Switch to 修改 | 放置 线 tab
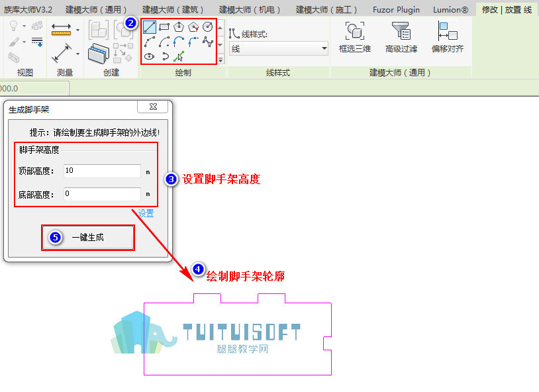This screenshot has width=539, height=392. 507,10
